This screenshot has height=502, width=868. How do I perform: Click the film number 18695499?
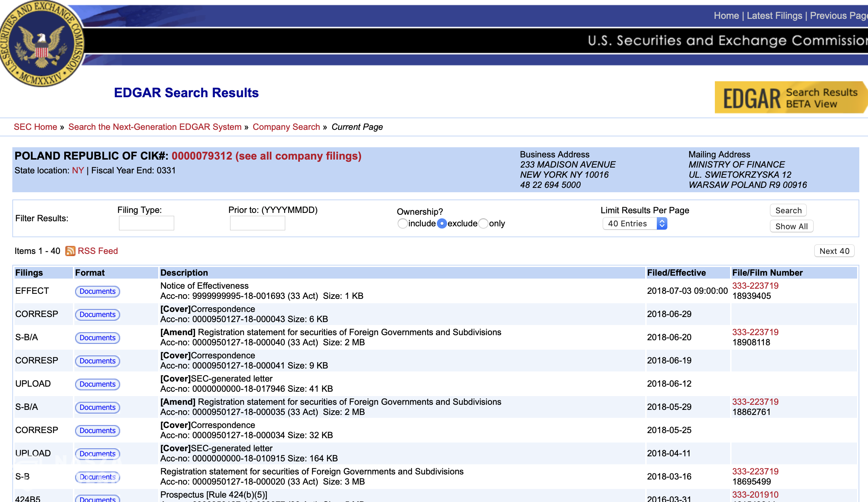pyautogui.click(x=752, y=482)
